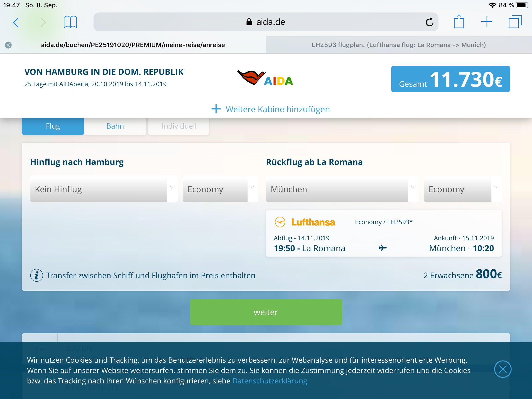Screen dimensions: 532x399
Task: Select the Bahn travel tab
Action: [115, 126]
